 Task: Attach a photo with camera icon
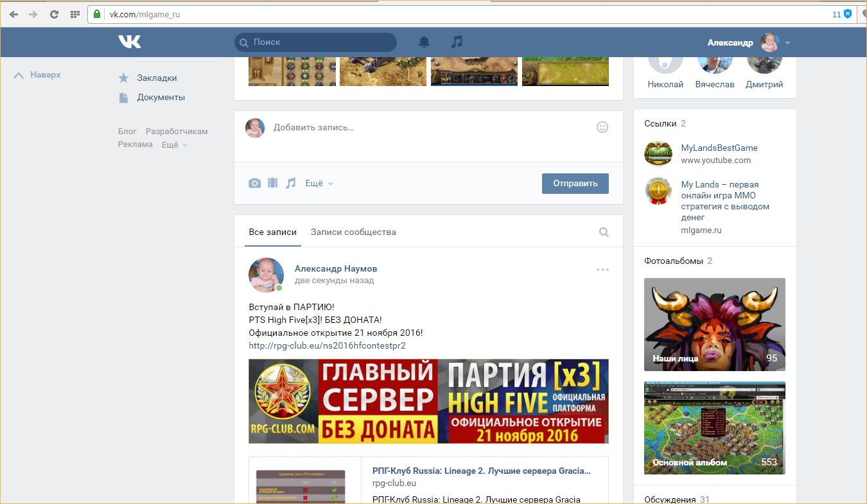[x=255, y=183]
